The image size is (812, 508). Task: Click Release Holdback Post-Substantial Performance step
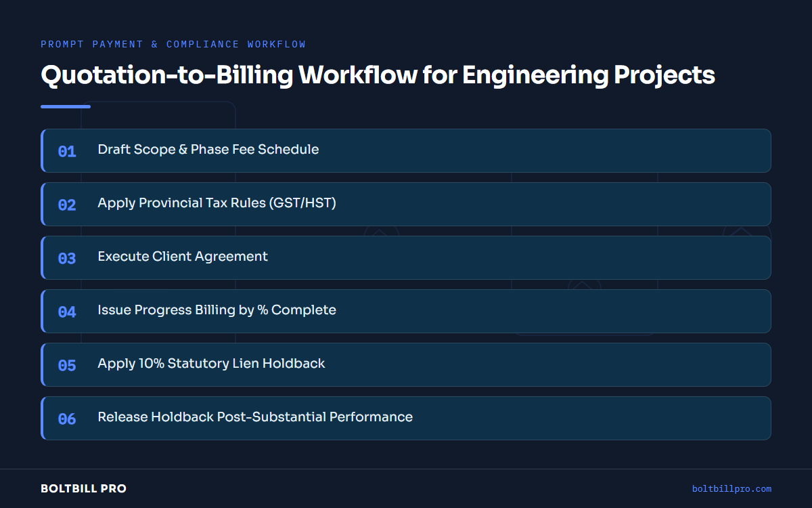tap(406, 418)
